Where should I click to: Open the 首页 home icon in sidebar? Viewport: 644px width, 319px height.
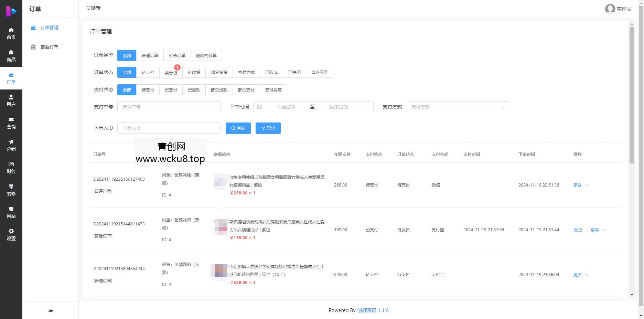point(11,33)
